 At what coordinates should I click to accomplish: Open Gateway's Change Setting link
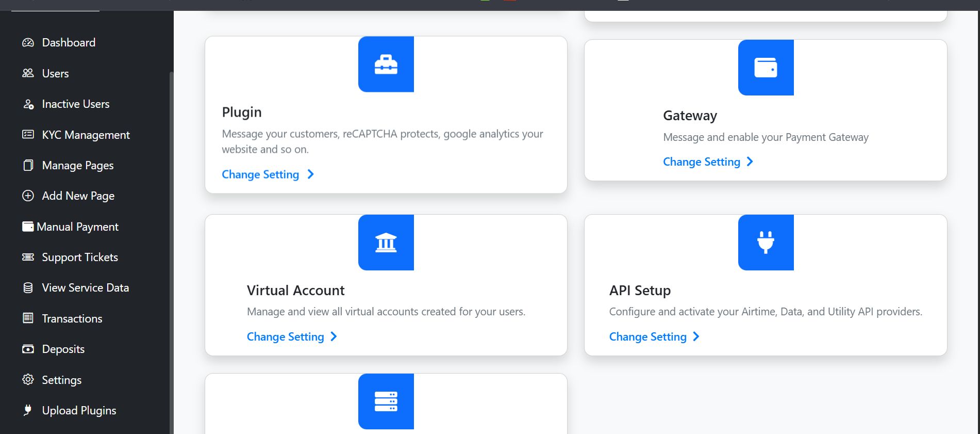pos(701,162)
